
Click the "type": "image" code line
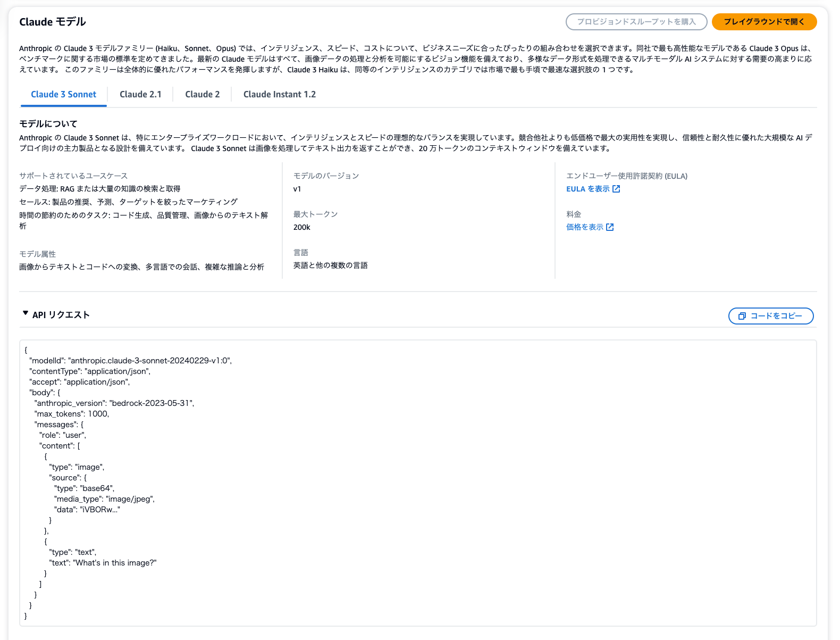point(77,467)
